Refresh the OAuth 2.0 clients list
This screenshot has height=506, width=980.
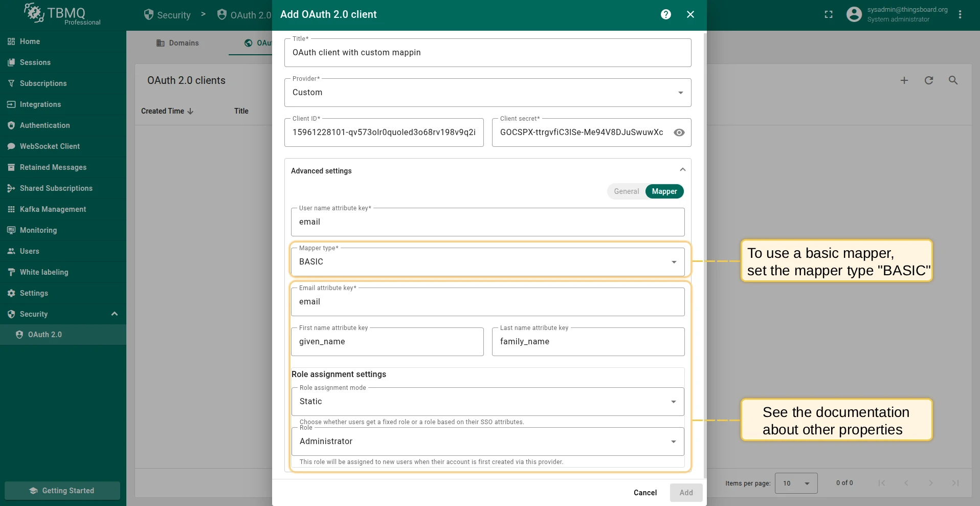(x=929, y=80)
